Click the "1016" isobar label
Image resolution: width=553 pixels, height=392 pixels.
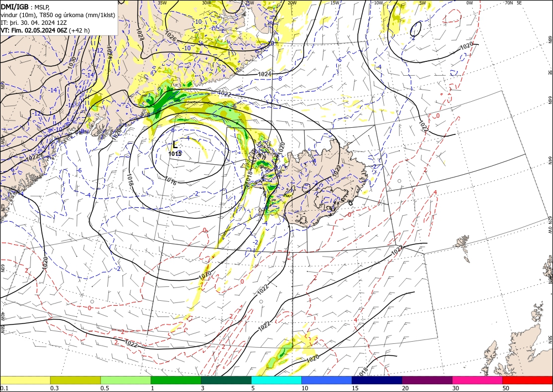(171, 180)
